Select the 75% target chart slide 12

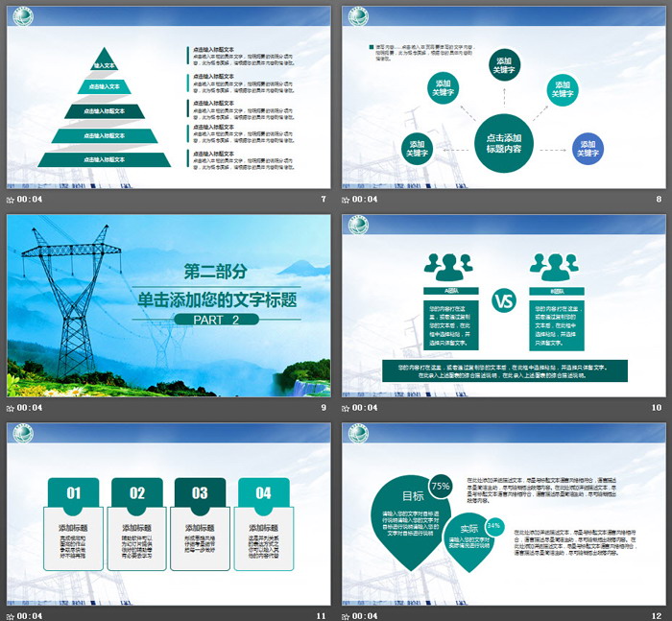503,513
